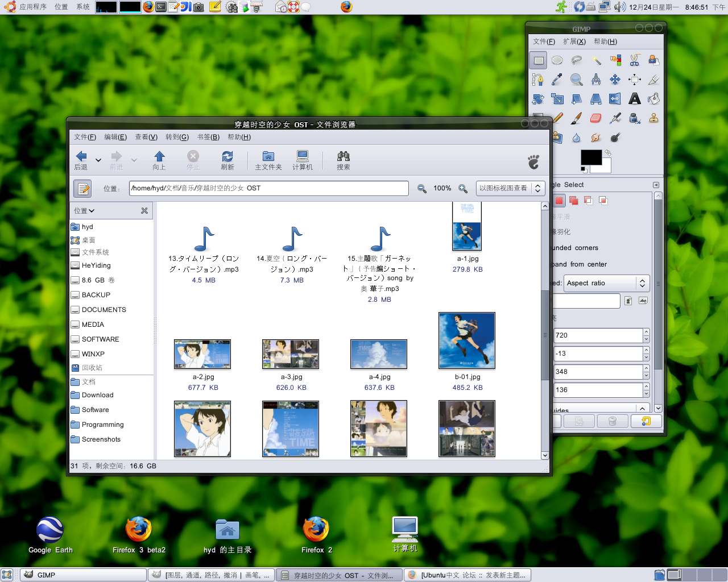Open GIMP 扩展 menu
Screen dimensions: 728x582
[574, 41]
